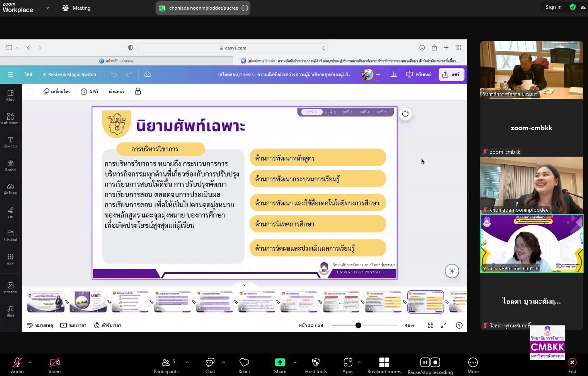Expand Chat options caret in Zoom
Screen dimensions: 588x376
click(x=223, y=362)
